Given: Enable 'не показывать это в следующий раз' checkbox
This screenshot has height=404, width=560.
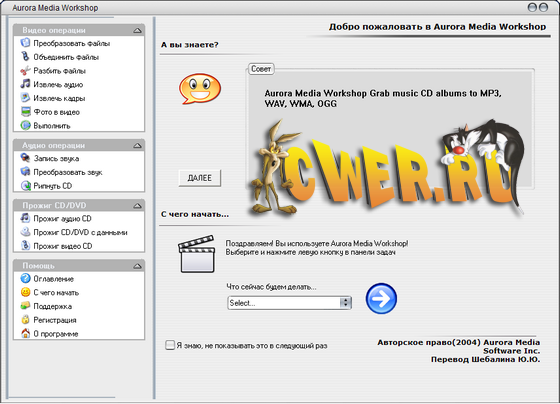Looking at the screenshot, I should pyautogui.click(x=170, y=345).
